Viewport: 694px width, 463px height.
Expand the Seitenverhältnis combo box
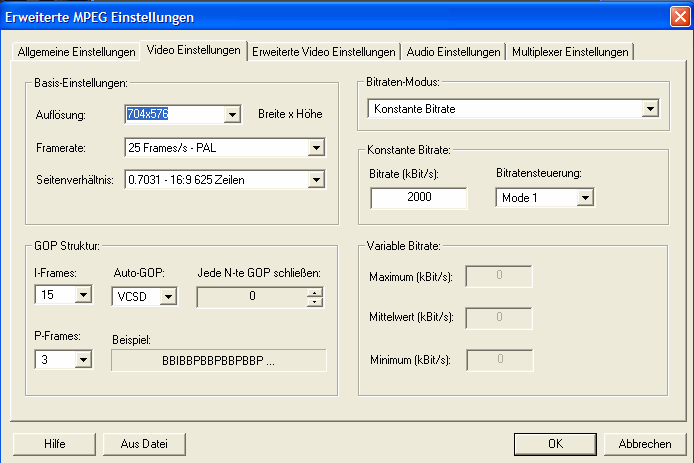(316, 180)
